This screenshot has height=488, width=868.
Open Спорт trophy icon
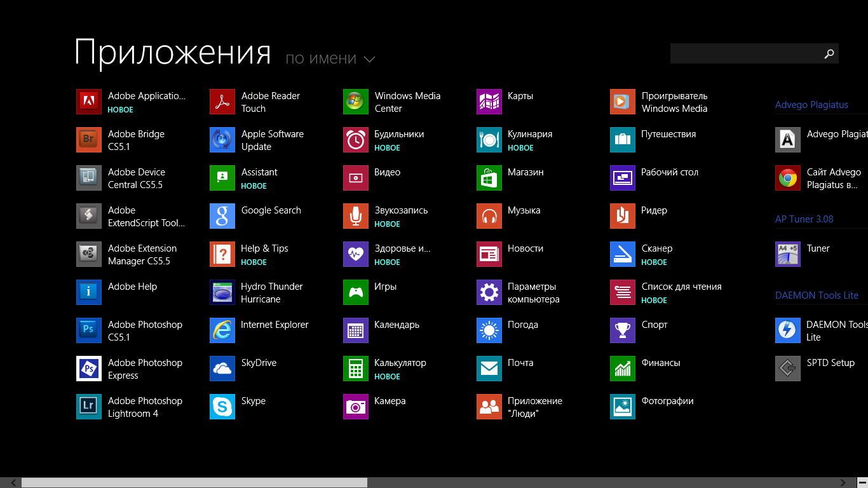tap(623, 330)
